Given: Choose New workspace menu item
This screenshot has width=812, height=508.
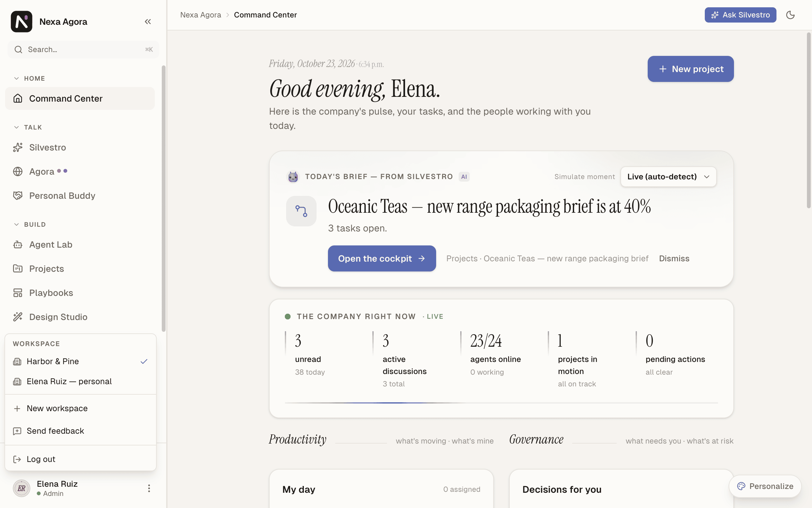Looking at the screenshot, I should pos(81,408).
